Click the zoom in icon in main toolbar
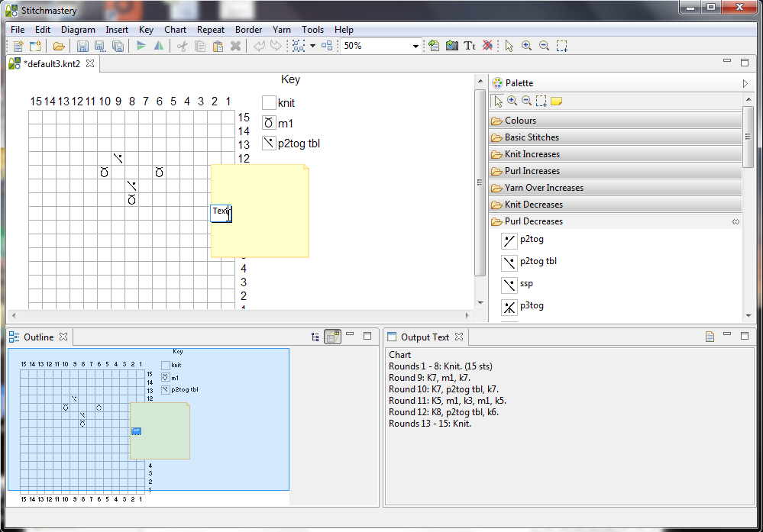Image resolution: width=763 pixels, height=532 pixels. (526, 46)
